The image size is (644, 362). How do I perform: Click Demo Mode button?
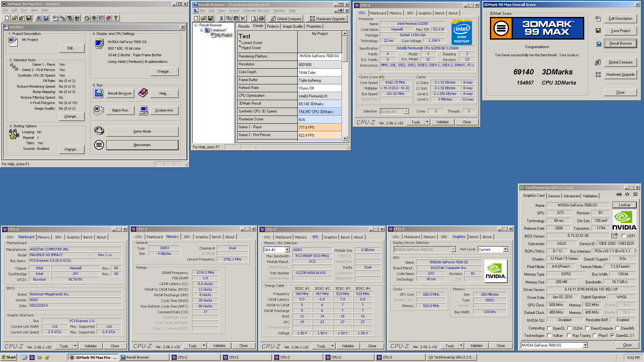tap(142, 131)
